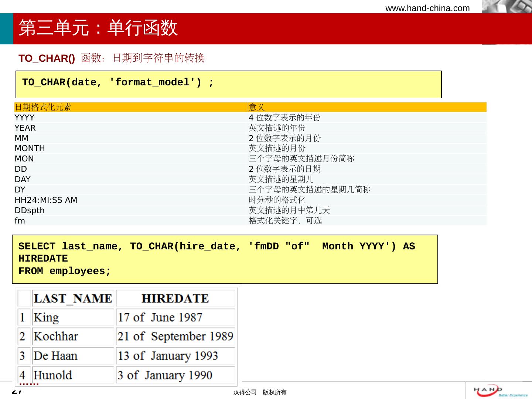Click the HIREDATE result column header
The height and width of the screenshot is (399, 532).
click(175, 299)
